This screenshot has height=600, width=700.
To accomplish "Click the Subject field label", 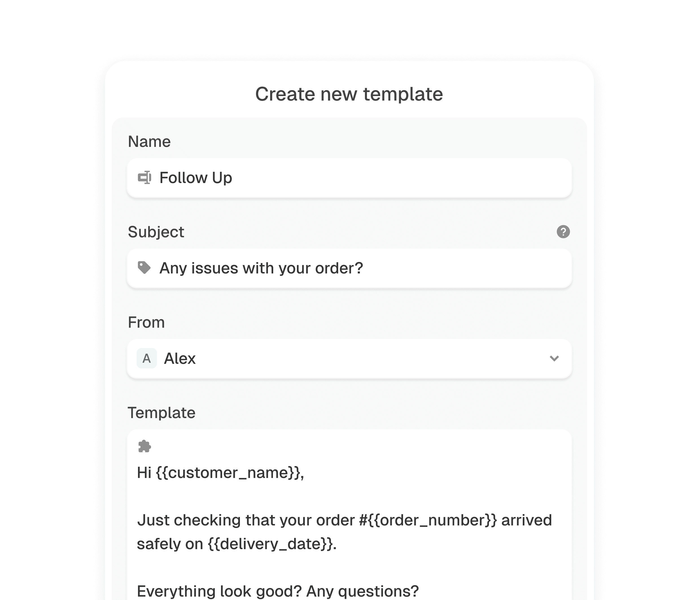I will coord(156,232).
